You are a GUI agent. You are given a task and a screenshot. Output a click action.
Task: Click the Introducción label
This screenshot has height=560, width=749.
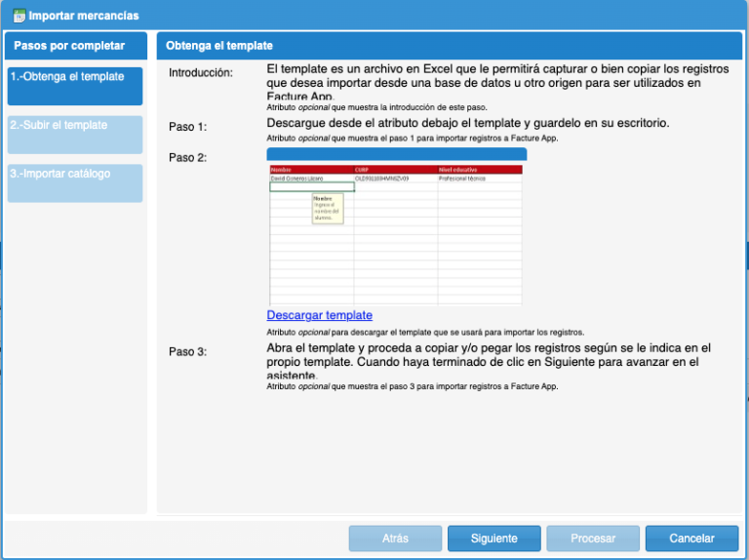[201, 73]
